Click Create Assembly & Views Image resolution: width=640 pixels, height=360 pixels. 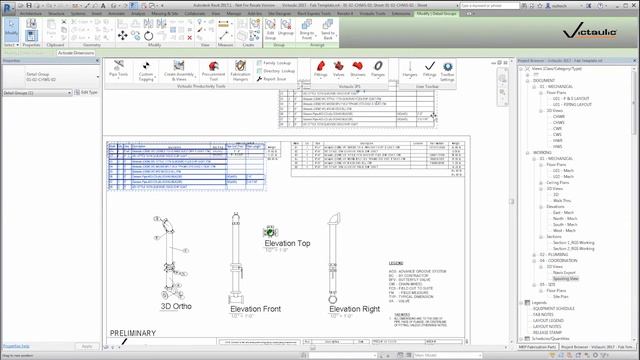pyautogui.click(x=179, y=71)
